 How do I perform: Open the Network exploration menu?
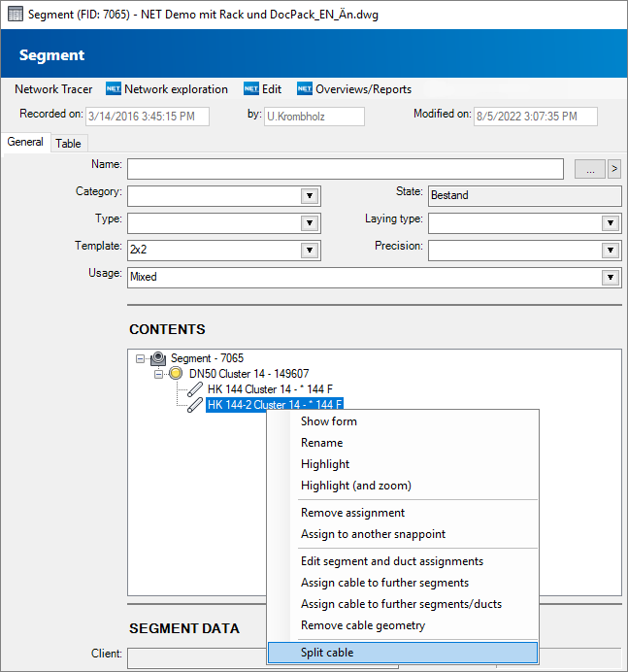176,89
